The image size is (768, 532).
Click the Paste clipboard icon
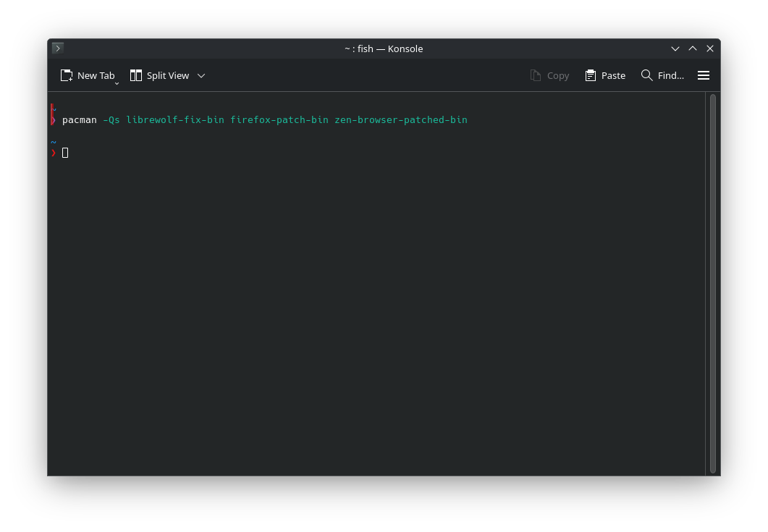tap(591, 75)
